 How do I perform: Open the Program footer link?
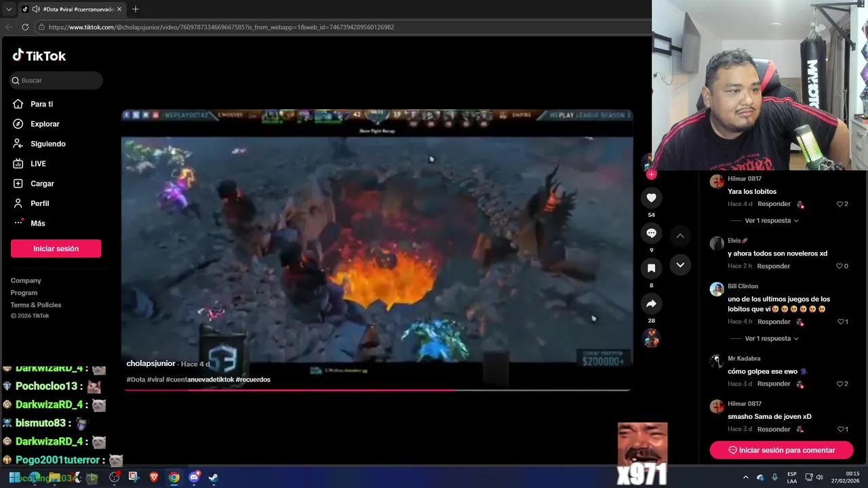(24, 293)
